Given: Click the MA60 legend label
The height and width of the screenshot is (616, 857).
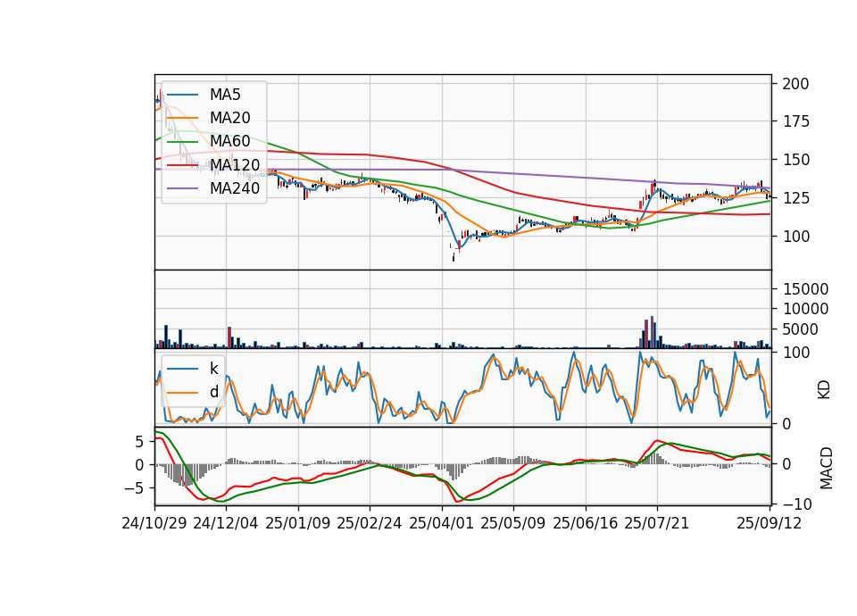Looking at the screenshot, I should pyautogui.click(x=229, y=141).
